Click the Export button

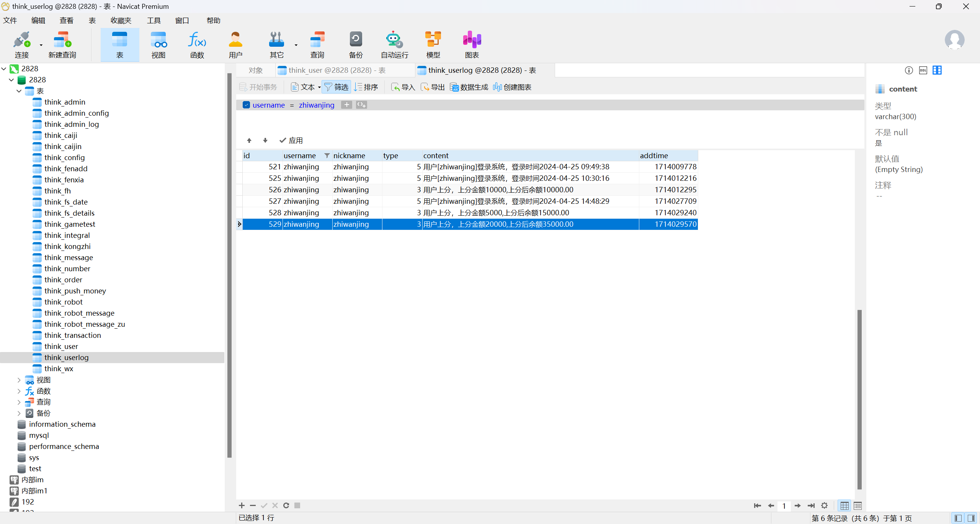(433, 87)
